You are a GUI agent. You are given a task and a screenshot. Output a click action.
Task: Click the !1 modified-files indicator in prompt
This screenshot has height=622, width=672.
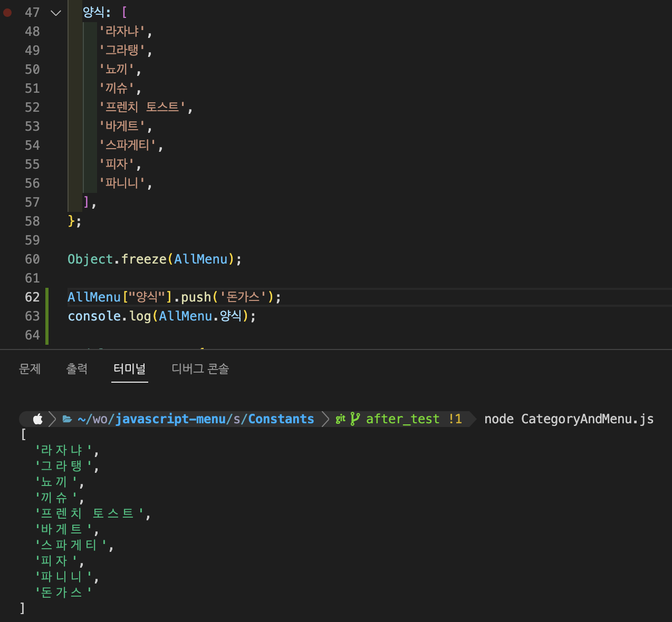455,419
